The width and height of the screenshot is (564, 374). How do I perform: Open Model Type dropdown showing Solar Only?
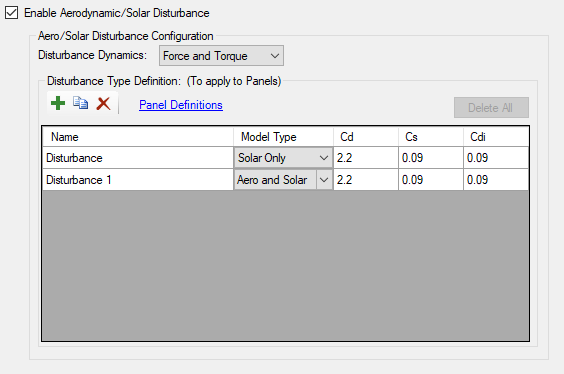(x=283, y=158)
